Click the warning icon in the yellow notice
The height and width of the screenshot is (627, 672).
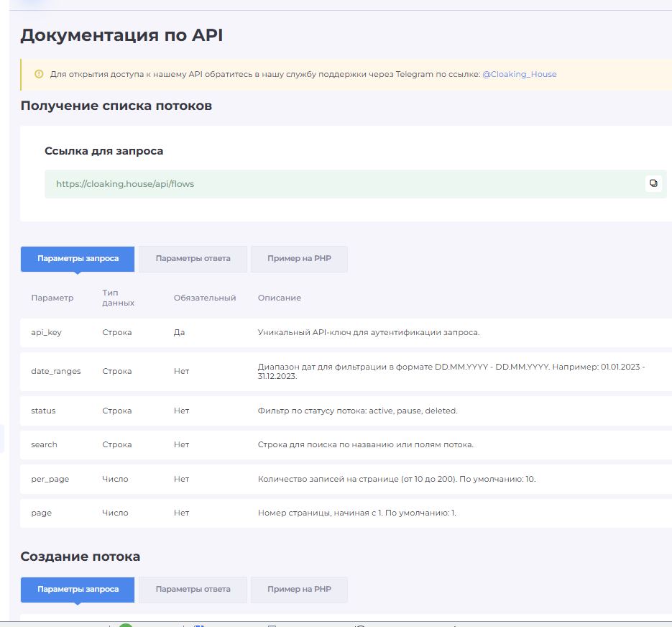(39, 74)
